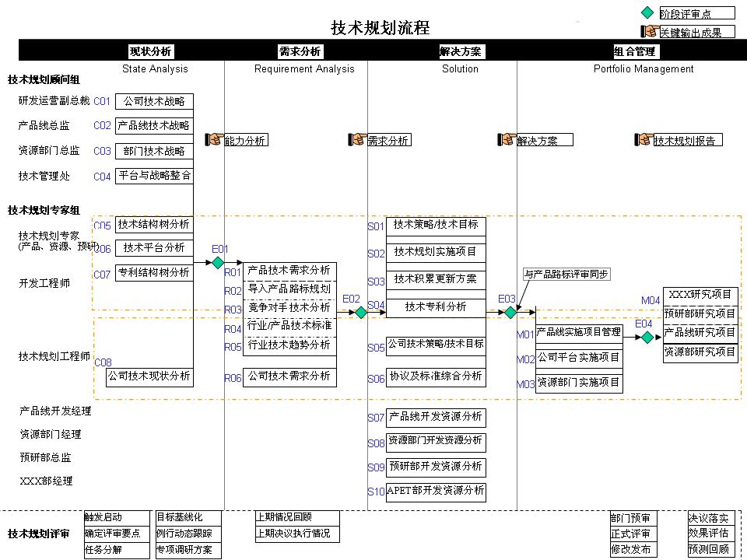The width and height of the screenshot is (747, 560).
Task: Select the E04 green diamond review point
Action: click(647, 338)
